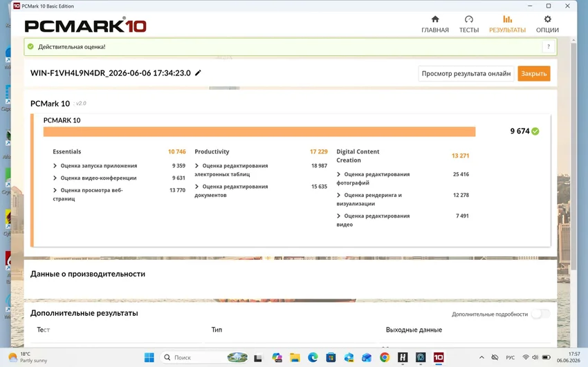Click the result name WIN-F1VH4L9N4DR text
The width and height of the screenshot is (588, 367).
pyautogui.click(x=110, y=73)
